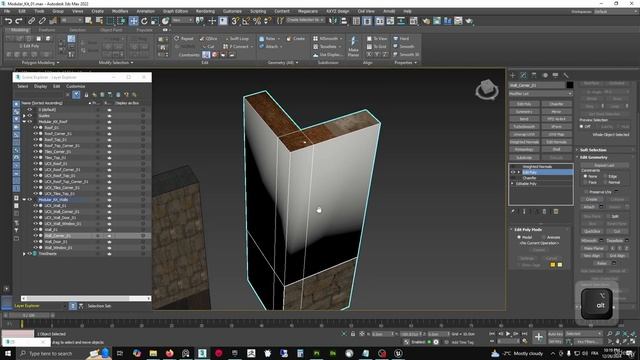Open the Customize menu in main menu bar
This screenshot has width=640, height=360.
(x=232, y=11)
